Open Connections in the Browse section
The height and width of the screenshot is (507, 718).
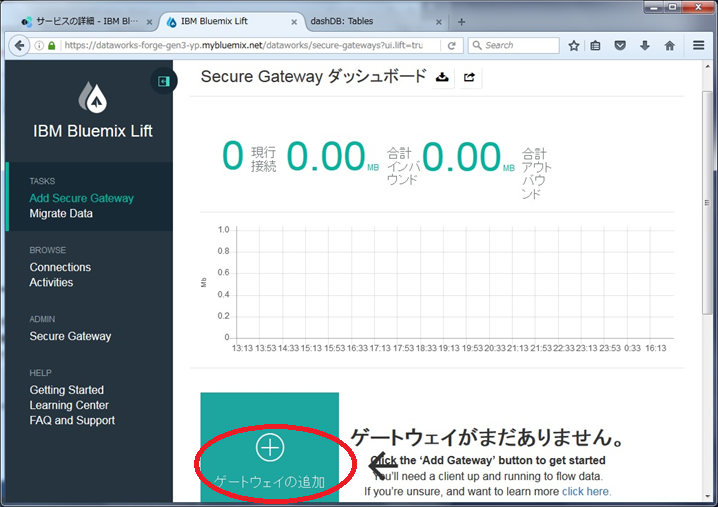coord(60,267)
